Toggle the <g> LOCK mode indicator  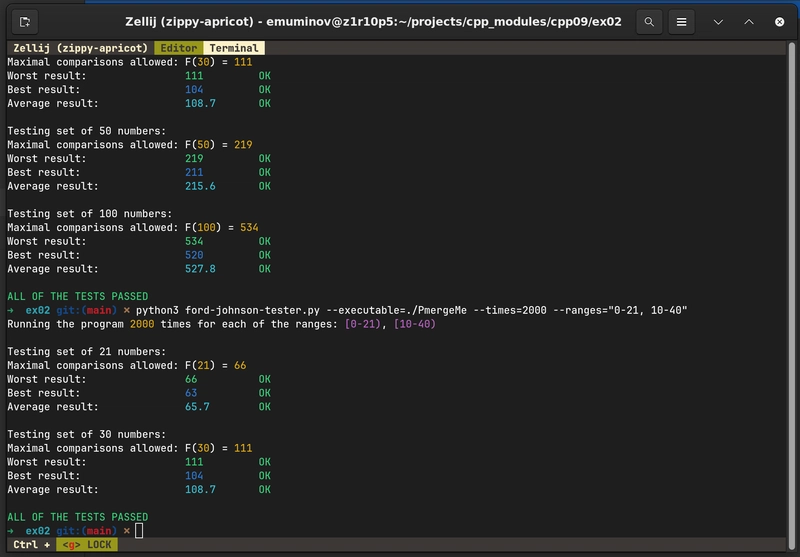point(86,545)
